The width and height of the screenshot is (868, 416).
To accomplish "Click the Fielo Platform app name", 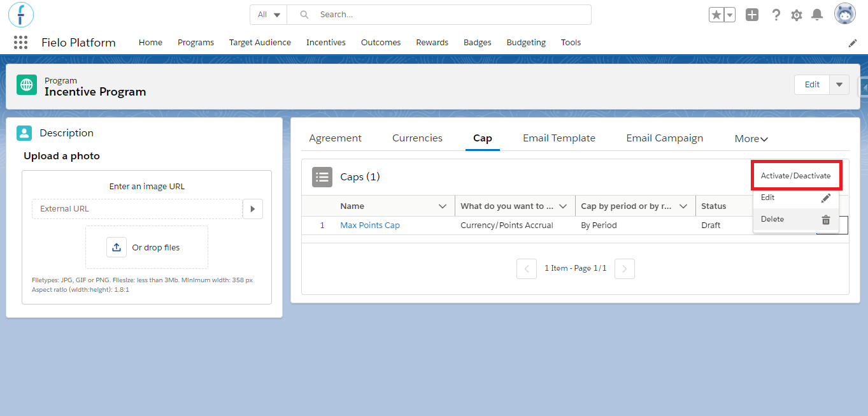I will [x=78, y=43].
